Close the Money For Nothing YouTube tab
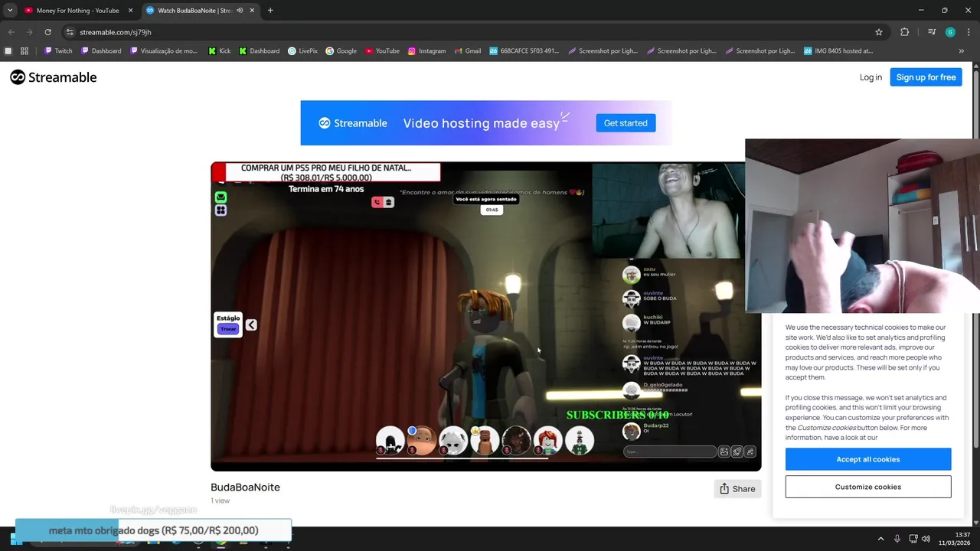The height and width of the screenshot is (551, 980). coord(130,11)
